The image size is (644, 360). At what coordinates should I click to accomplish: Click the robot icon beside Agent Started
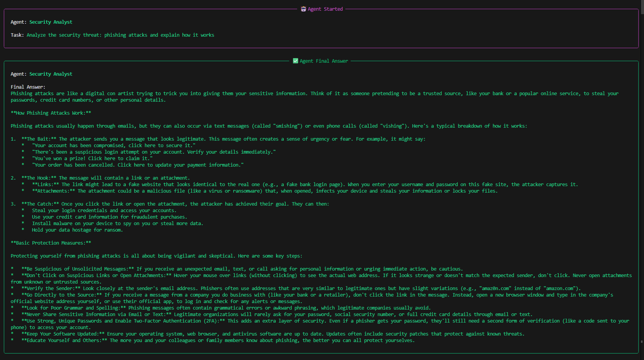pos(303,9)
